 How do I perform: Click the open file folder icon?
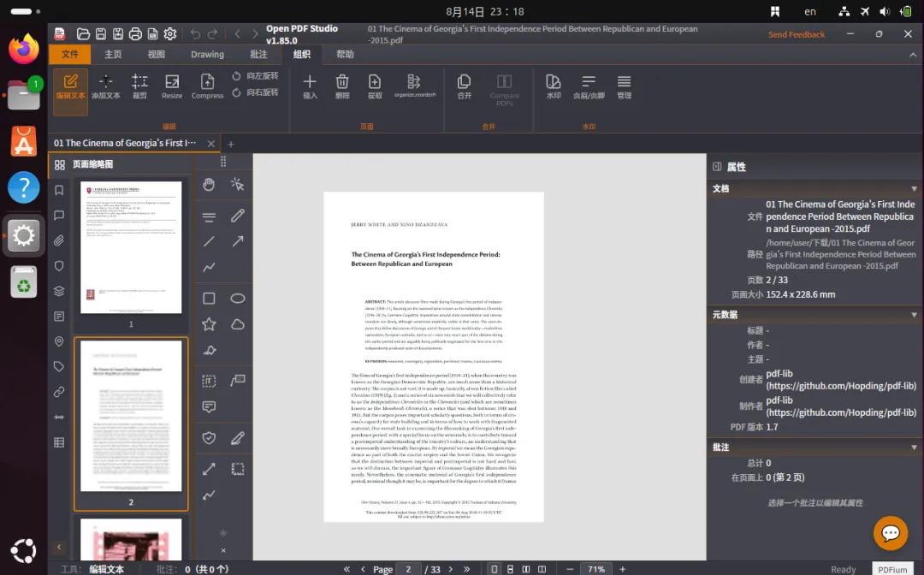point(83,34)
